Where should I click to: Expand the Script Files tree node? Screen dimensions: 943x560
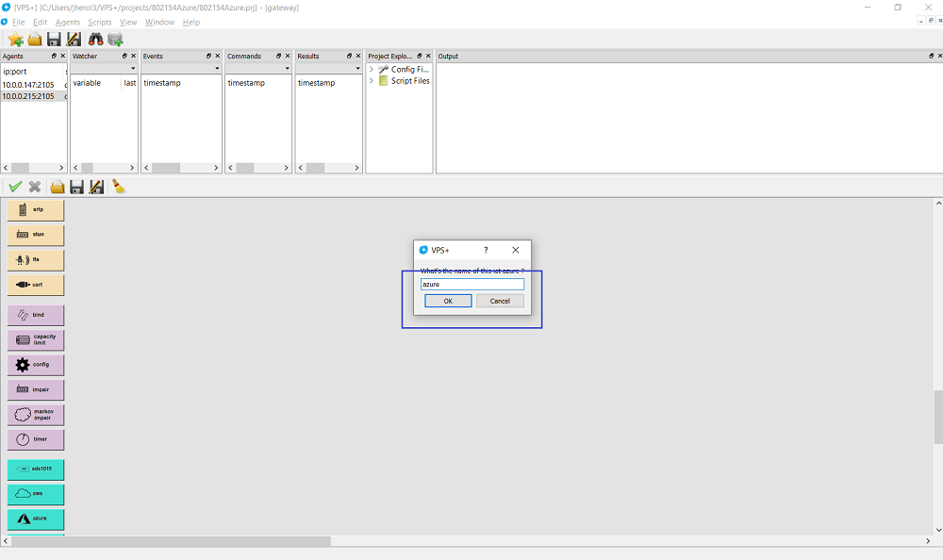pos(372,81)
